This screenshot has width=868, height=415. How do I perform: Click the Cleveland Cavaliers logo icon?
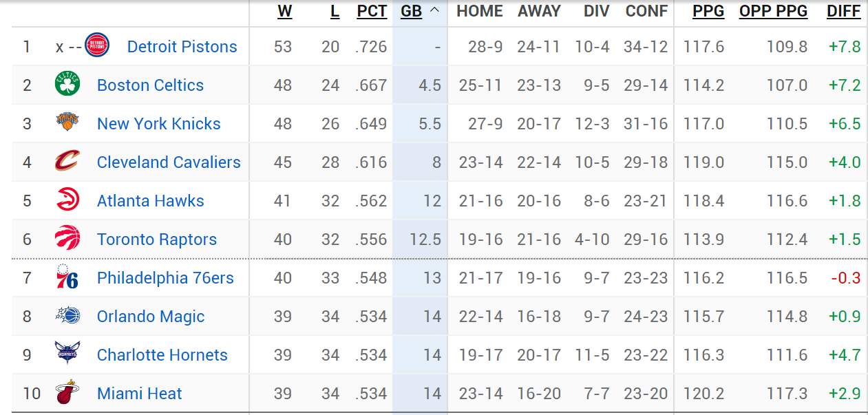point(67,162)
